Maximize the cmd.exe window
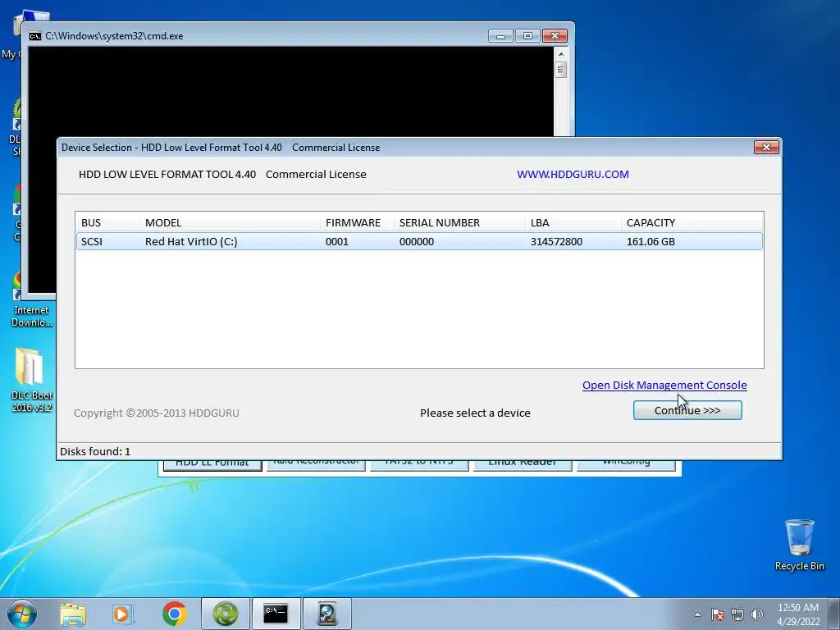840x630 pixels. 527,36
